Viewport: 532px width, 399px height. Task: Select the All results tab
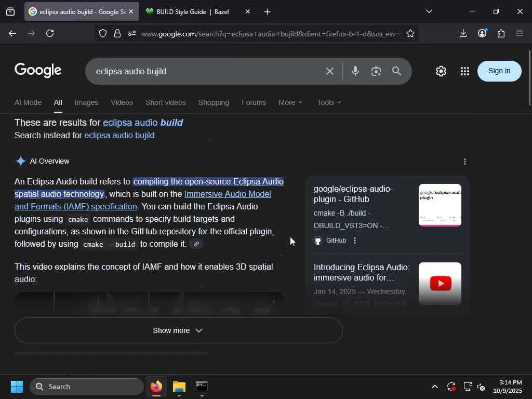point(58,102)
